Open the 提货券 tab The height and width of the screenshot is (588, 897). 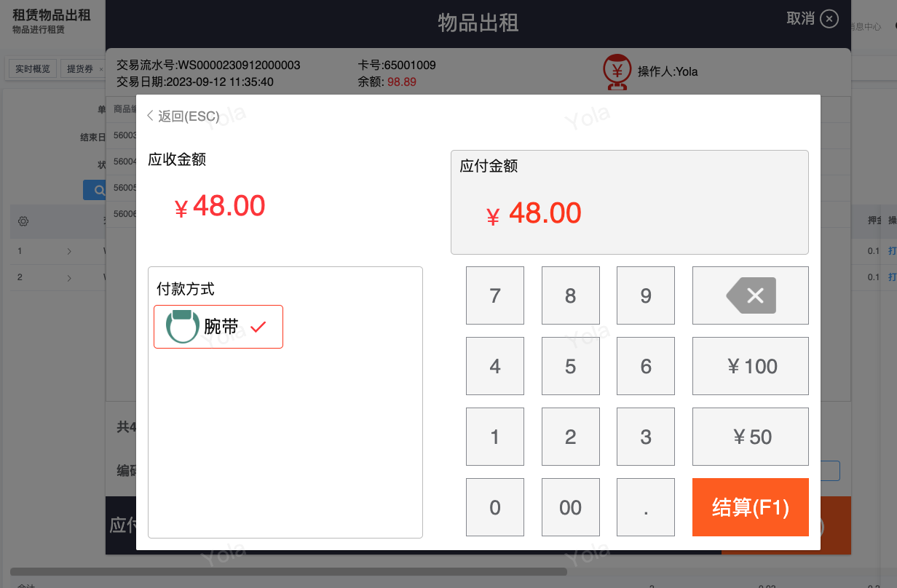pos(79,69)
